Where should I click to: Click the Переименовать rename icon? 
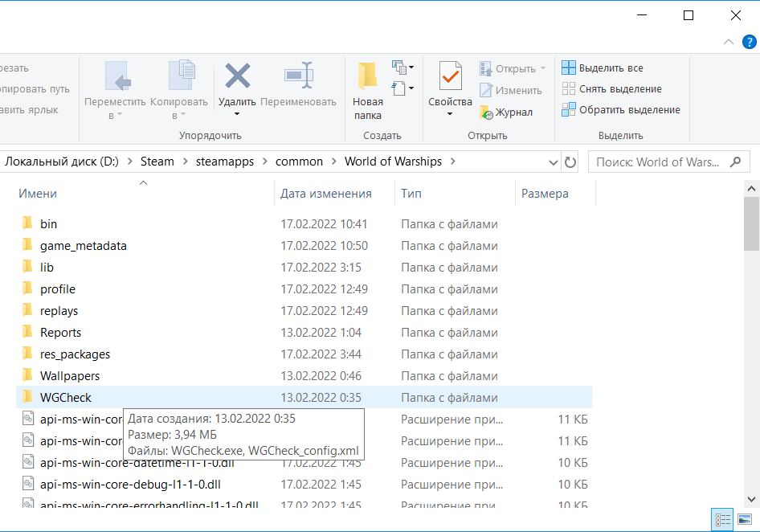299,76
